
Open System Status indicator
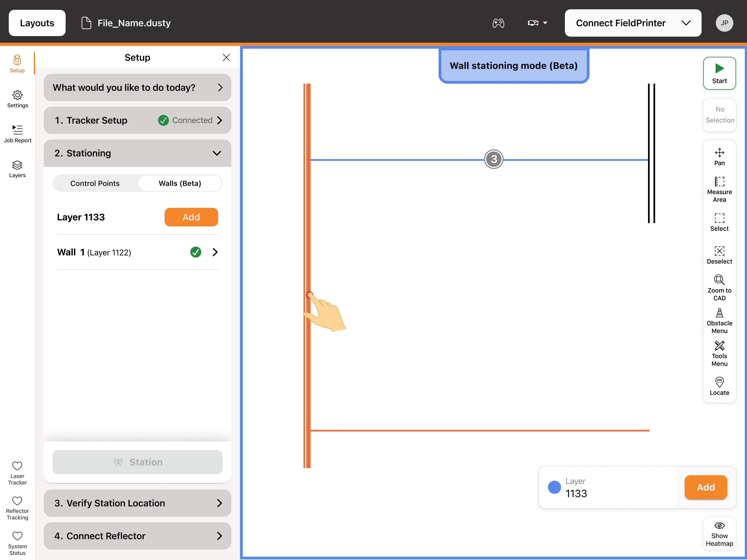click(x=17, y=543)
